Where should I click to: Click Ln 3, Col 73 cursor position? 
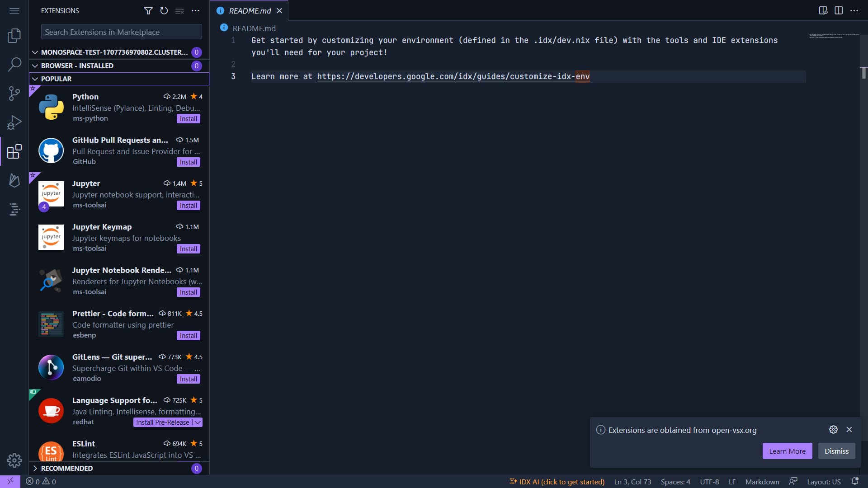tap(632, 482)
